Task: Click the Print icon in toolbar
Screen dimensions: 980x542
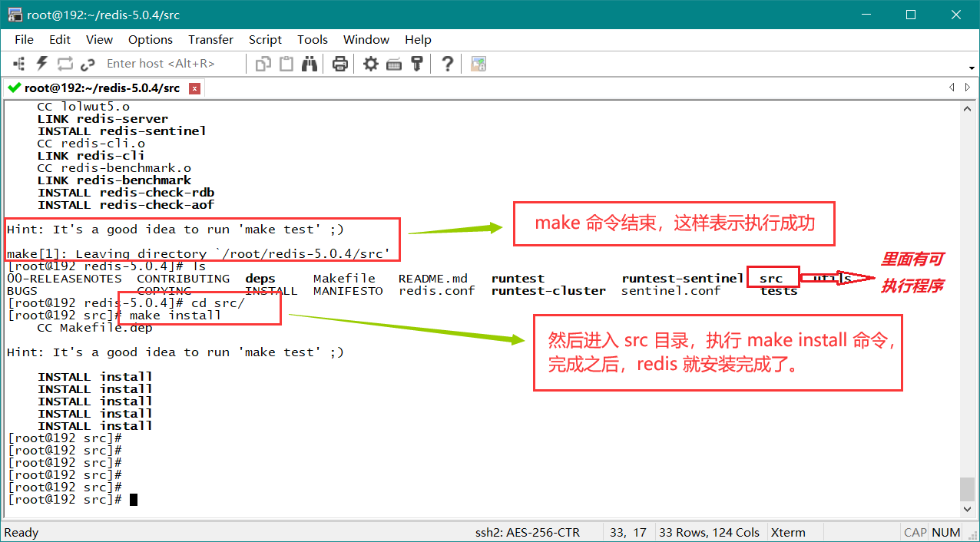Action: click(340, 64)
